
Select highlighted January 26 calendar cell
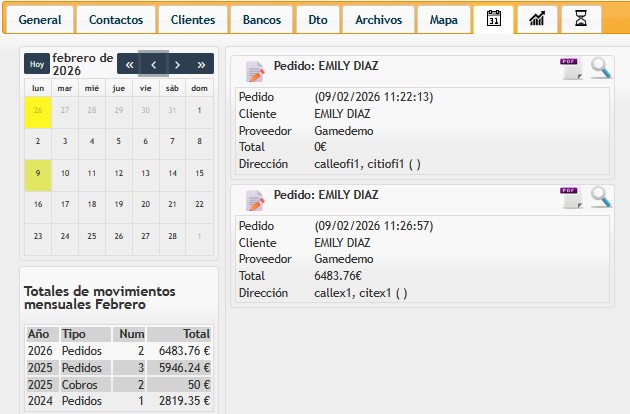38,113
